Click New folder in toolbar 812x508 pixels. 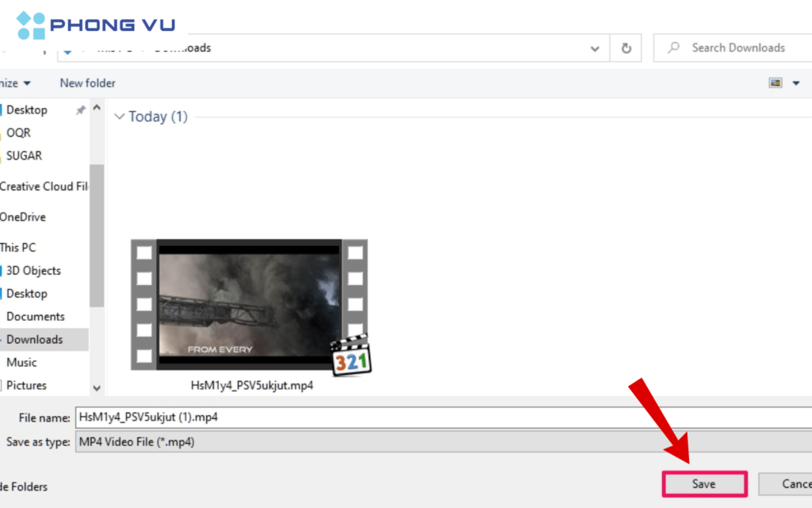click(x=87, y=83)
